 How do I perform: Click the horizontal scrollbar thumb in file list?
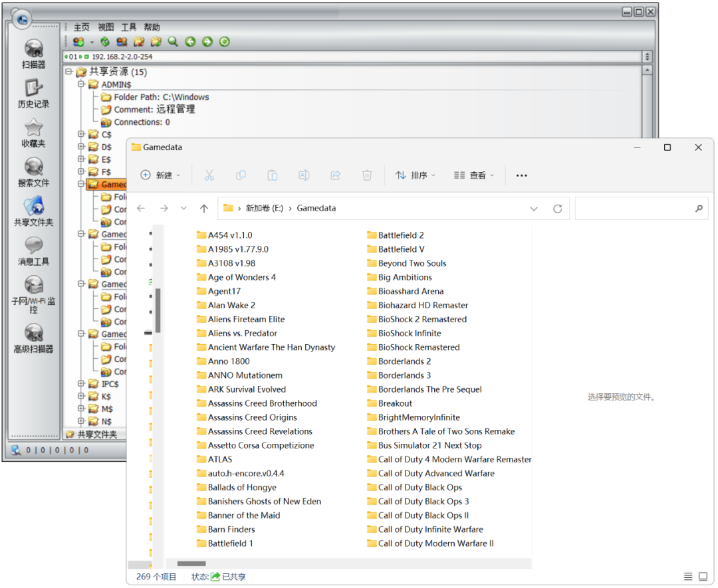[x=191, y=563]
